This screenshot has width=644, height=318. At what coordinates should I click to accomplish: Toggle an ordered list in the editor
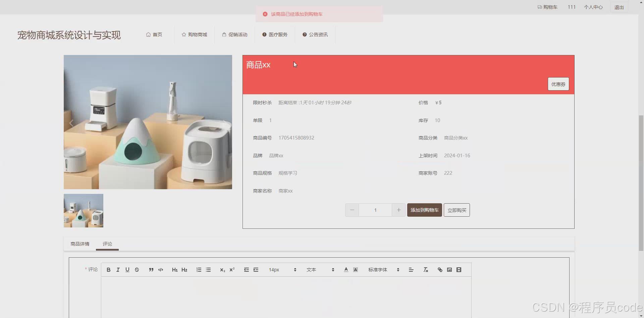pos(199,269)
